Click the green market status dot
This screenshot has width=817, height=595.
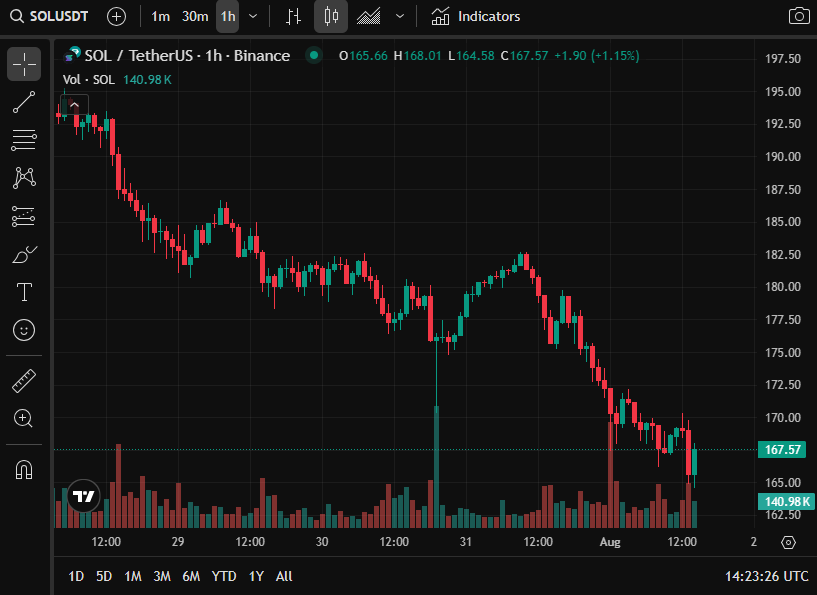[x=314, y=55]
